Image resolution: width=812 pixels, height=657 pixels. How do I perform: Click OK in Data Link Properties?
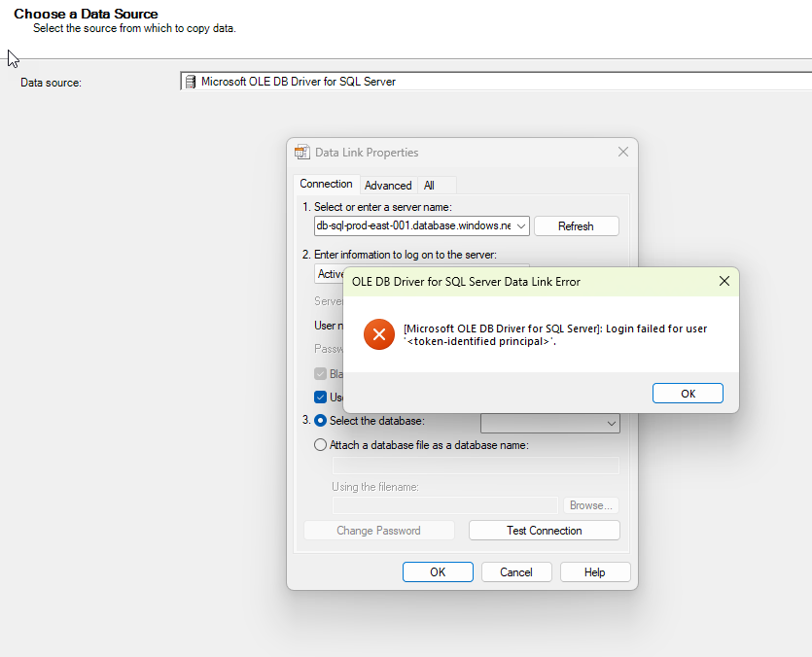pos(438,572)
